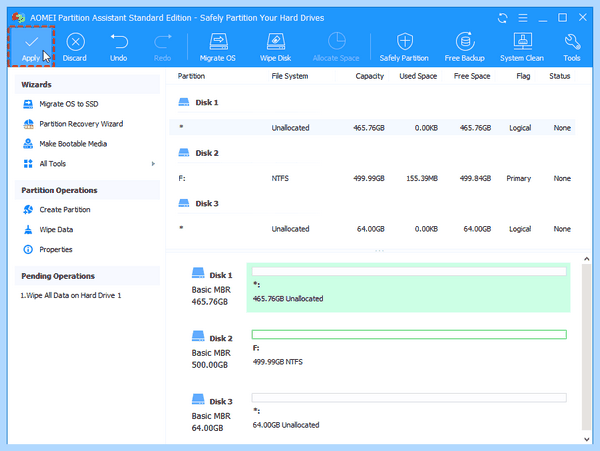The height and width of the screenshot is (451, 600).
Task: Expand the All Tools submenu arrow
Action: [153, 164]
